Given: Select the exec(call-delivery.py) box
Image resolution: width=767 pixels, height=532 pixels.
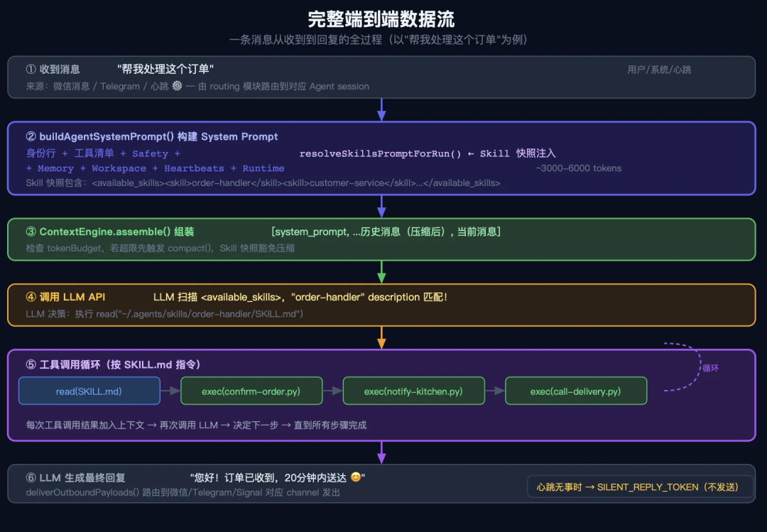Looking at the screenshot, I should 576,391.
